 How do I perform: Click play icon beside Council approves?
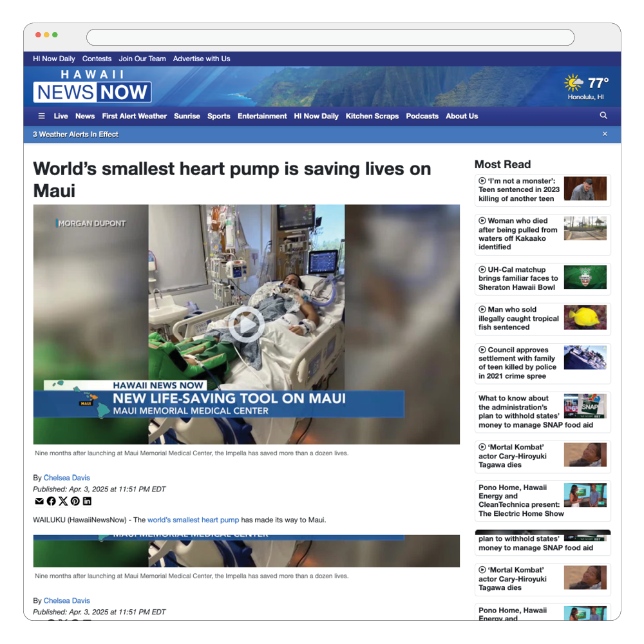tap(482, 350)
